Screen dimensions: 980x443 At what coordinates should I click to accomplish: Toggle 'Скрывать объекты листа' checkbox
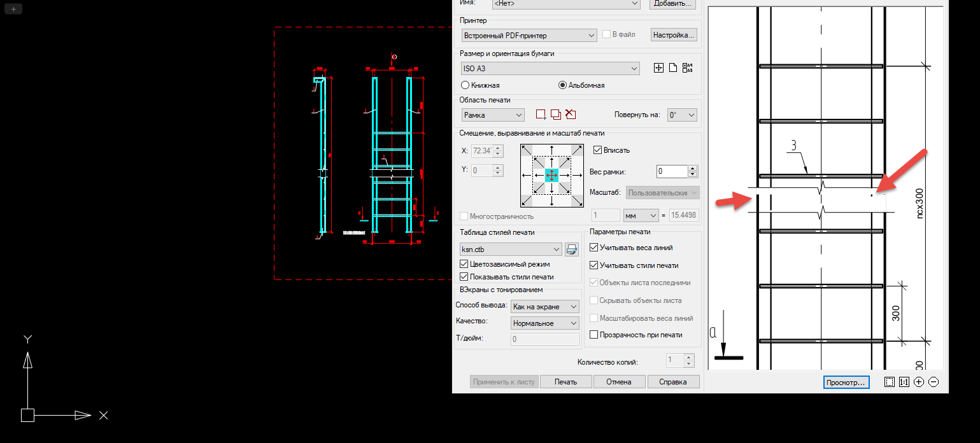[594, 300]
